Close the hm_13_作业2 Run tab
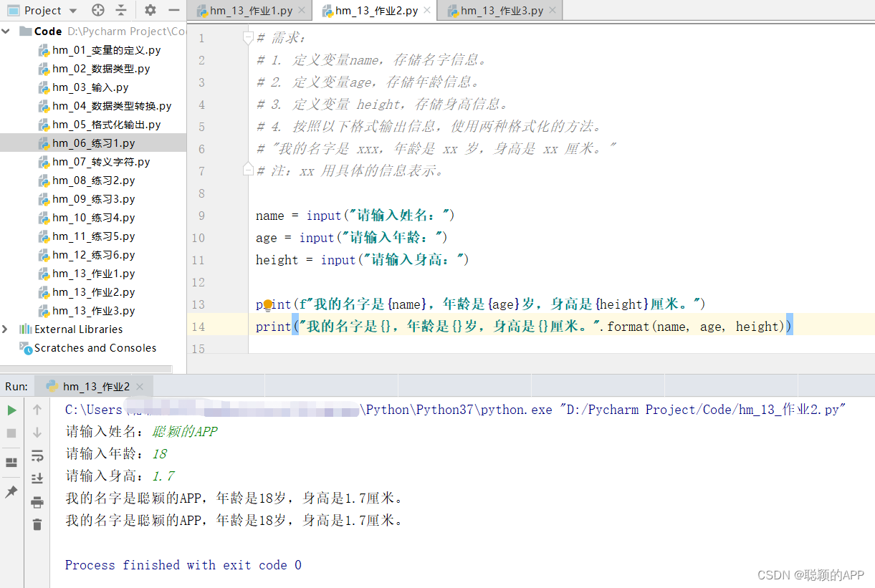 point(140,387)
